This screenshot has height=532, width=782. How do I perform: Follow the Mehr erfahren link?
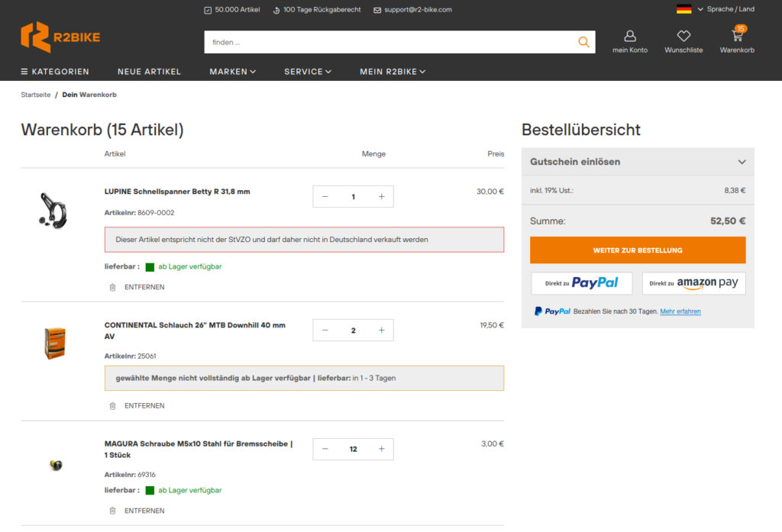[x=680, y=311]
